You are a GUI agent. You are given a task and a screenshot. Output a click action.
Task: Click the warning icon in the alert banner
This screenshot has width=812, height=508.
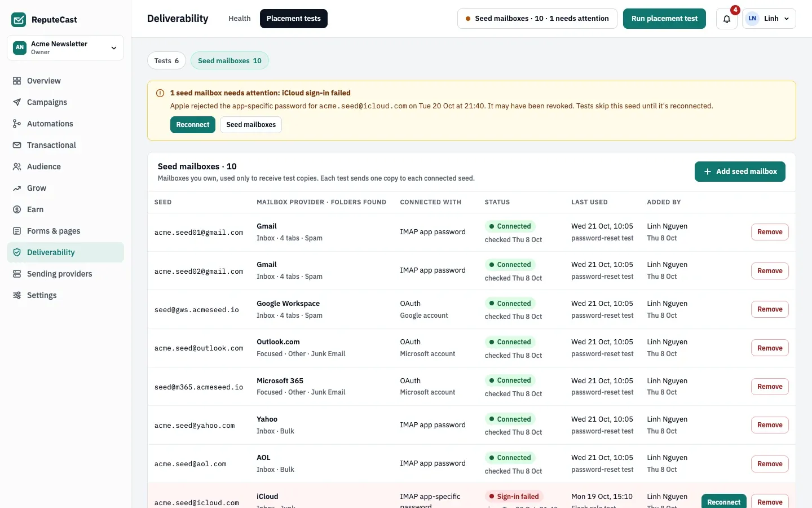(x=160, y=93)
